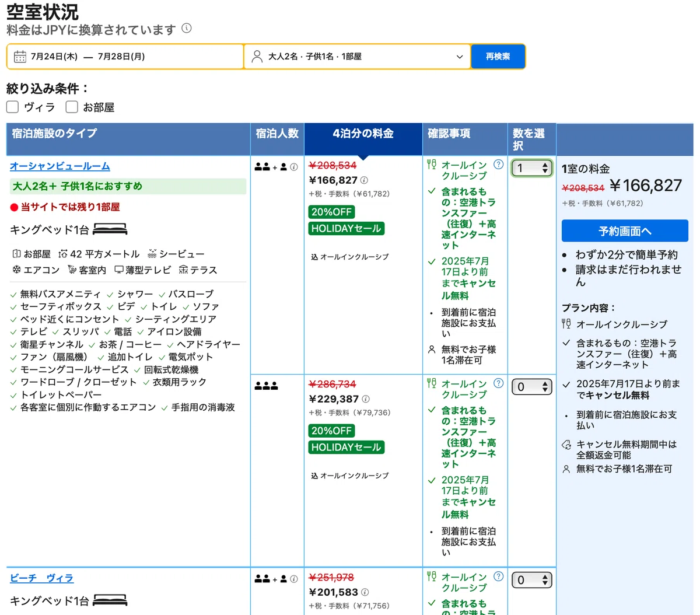The height and width of the screenshot is (615, 700).
Task: Click the struck-through ¥251,978 price
Action: (x=331, y=578)
